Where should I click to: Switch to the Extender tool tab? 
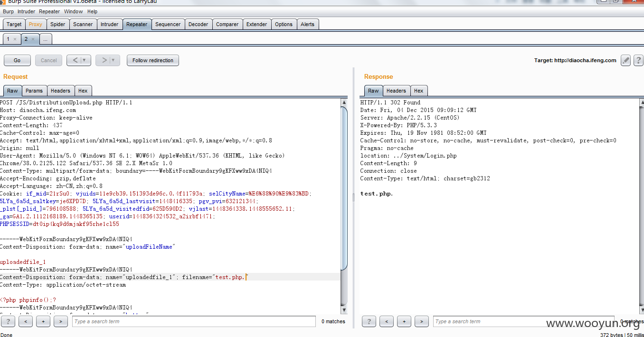coord(257,24)
